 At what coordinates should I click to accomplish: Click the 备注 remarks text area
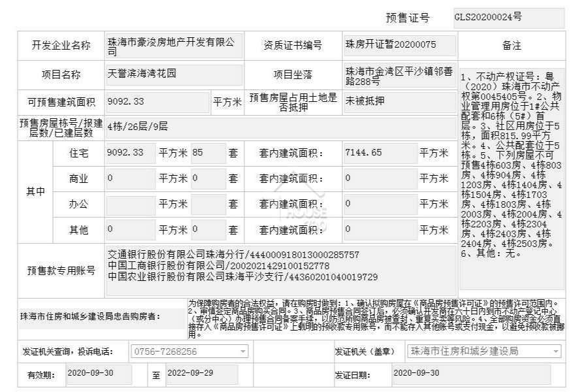512,179
